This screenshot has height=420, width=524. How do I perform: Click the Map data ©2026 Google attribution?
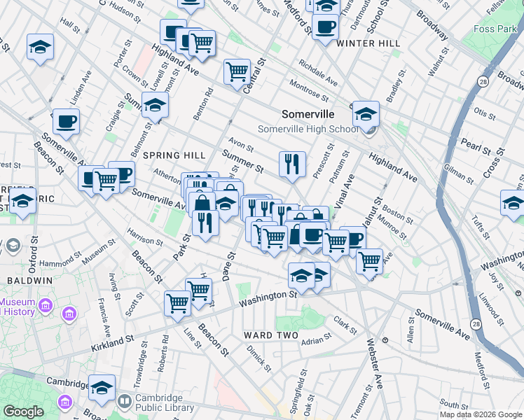[481, 415]
